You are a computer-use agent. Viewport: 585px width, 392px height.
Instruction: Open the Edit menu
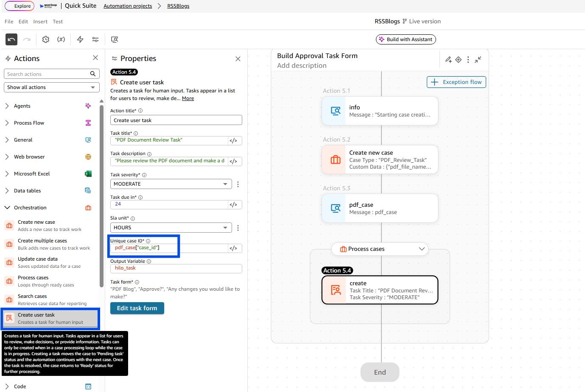point(23,22)
